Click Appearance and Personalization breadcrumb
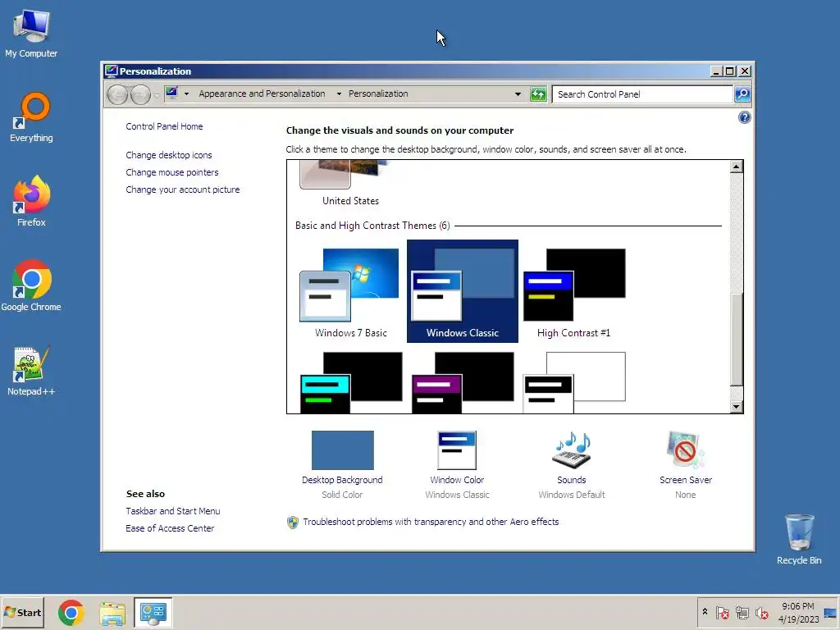 point(262,94)
